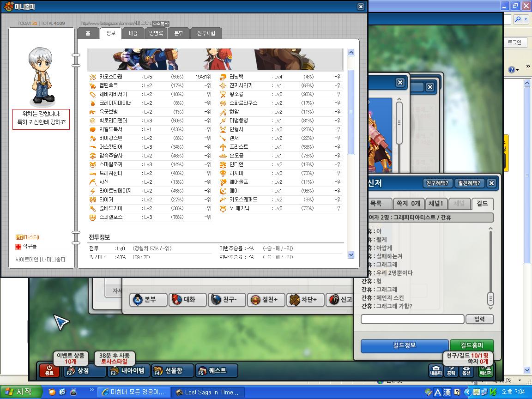Click the 주소복사 address copy button
532x399 pixels.
coord(161,24)
